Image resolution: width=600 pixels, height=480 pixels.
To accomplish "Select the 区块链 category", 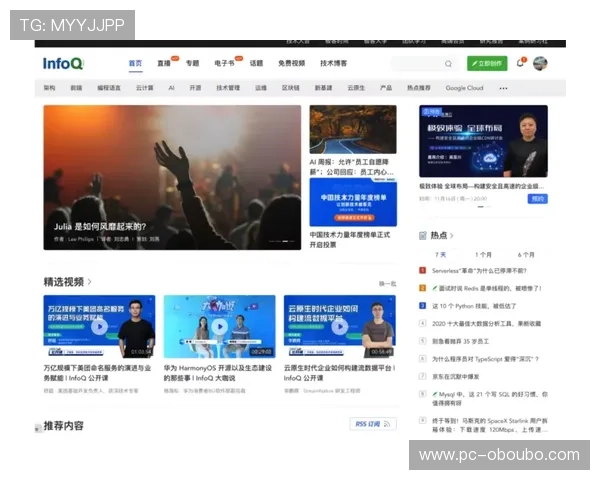I will pos(291,88).
